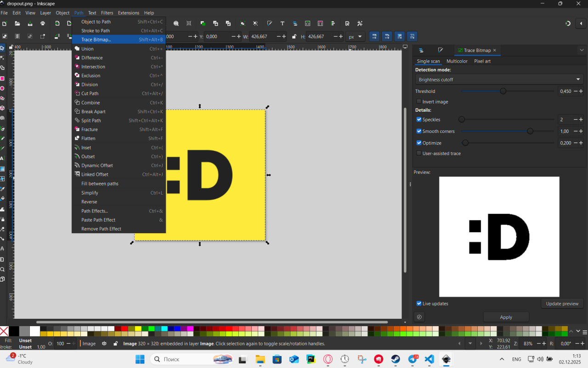The image size is (588, 368).
Task: Click the Threshold value field
Action: [565, 91]
